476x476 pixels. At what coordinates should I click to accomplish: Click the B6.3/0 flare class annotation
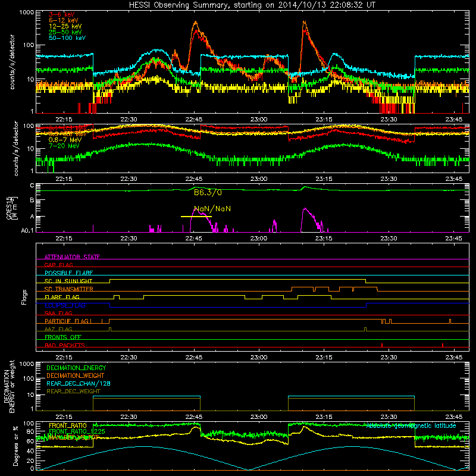point(208,192)
